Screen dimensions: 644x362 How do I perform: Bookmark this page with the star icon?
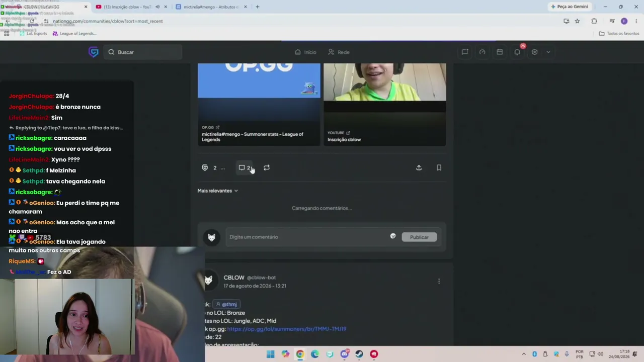[x=577, y=21]
